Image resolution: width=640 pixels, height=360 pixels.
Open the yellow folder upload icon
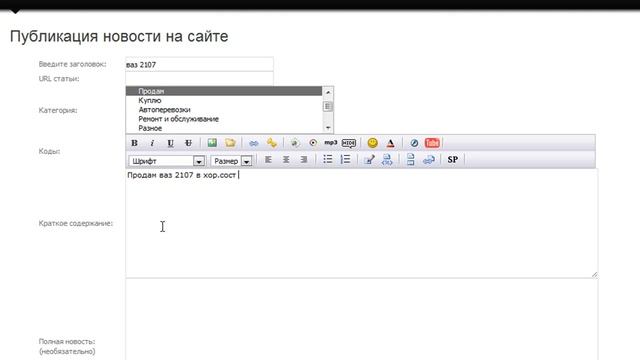tap(230, 143)
